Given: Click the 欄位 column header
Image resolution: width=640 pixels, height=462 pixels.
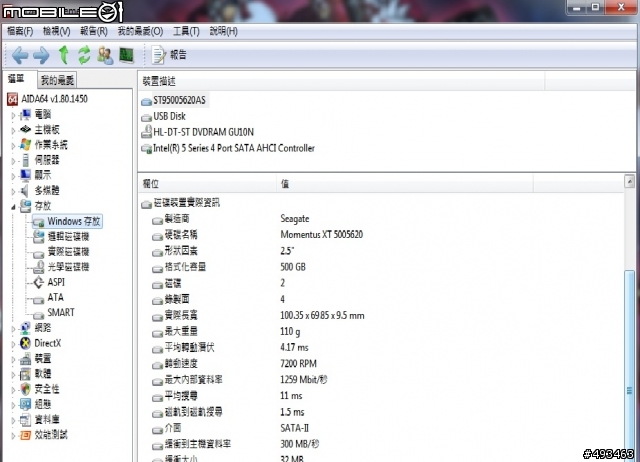Looking at the screenshot, I should click(x=207, y=184).
